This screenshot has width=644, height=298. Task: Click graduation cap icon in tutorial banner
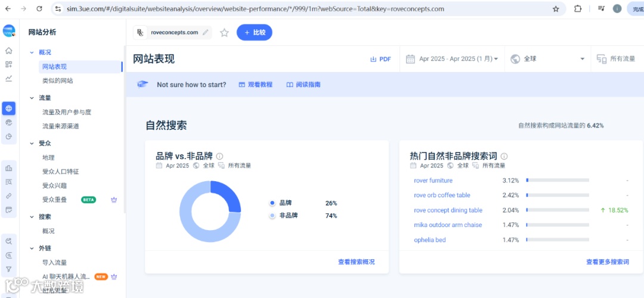(x=143, y=85)
